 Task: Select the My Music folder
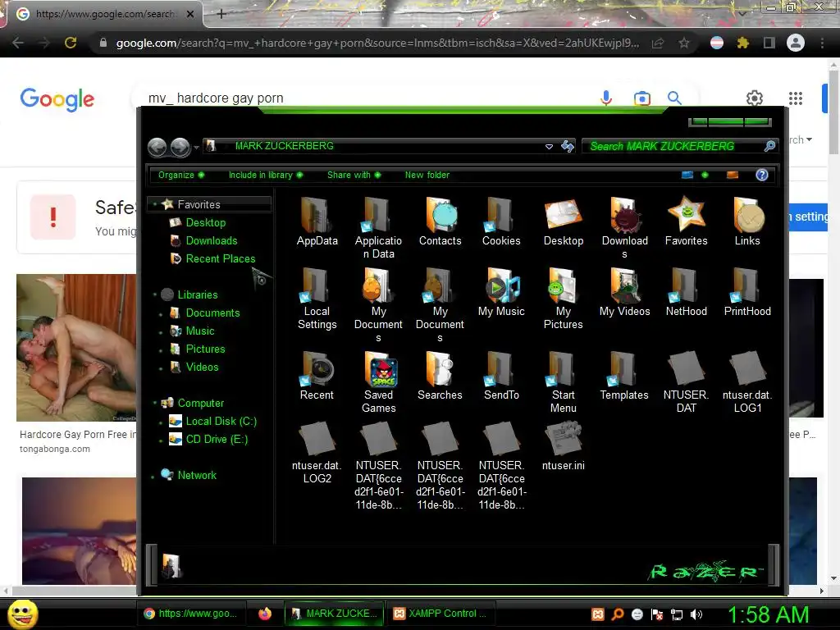tap(501, 292)
